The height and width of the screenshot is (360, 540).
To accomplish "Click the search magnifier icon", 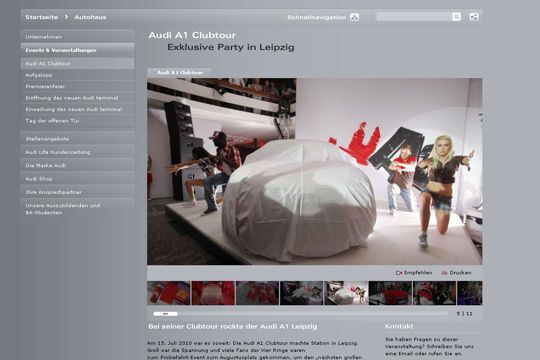I will click(x=456, y=17).
